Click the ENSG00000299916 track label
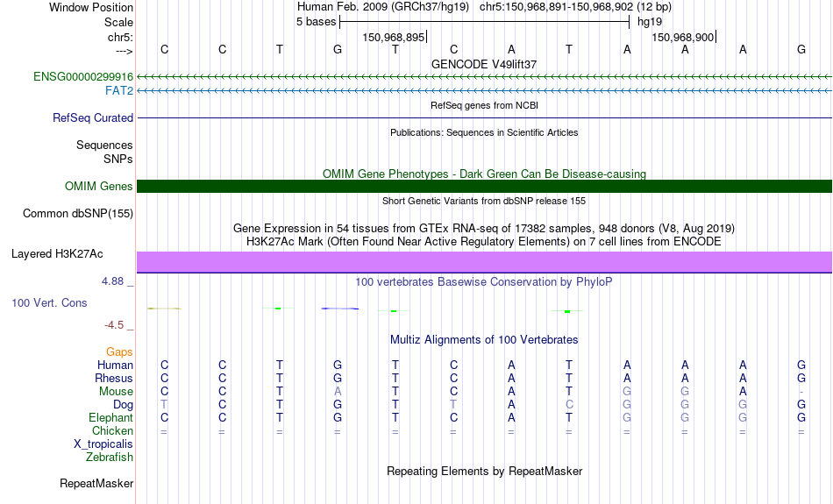Viewport: 833px width, 504px height. pyautogui.click(x=83, y=76)
